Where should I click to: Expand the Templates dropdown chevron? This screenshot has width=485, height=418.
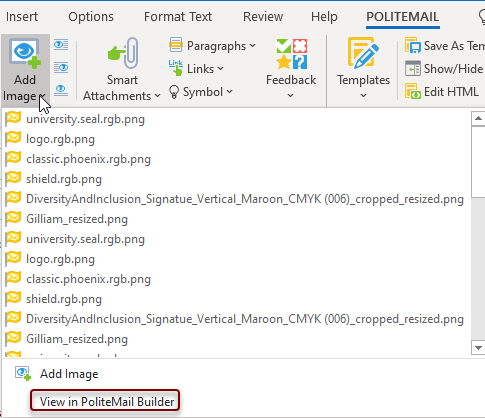tap(363, 95)
